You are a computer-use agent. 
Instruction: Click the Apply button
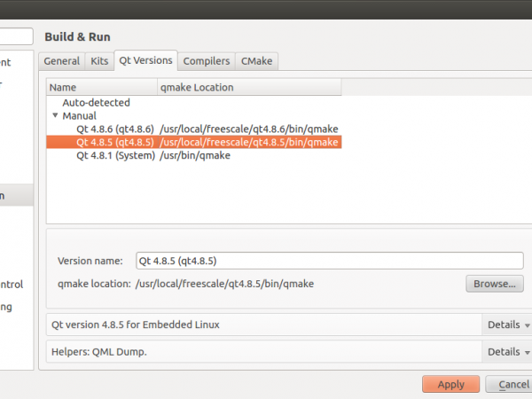(450, 385)
